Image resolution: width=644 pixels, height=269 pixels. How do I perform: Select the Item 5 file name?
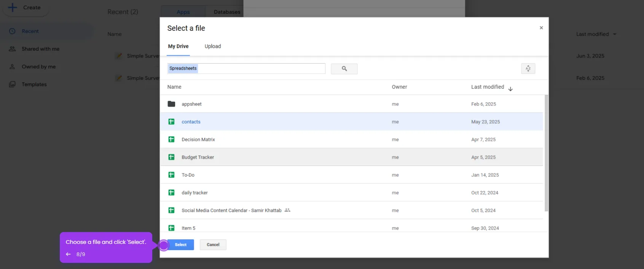point(188,228)
